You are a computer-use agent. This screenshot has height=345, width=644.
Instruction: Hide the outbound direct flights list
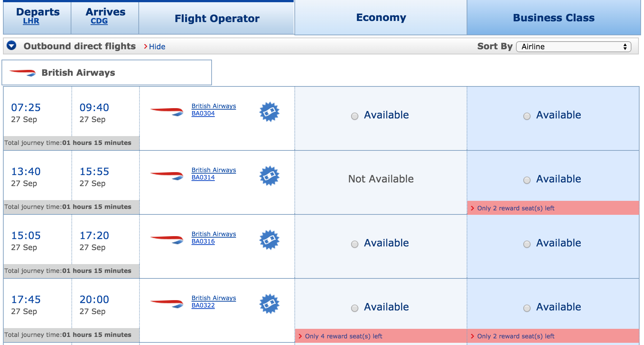(157, 47)
